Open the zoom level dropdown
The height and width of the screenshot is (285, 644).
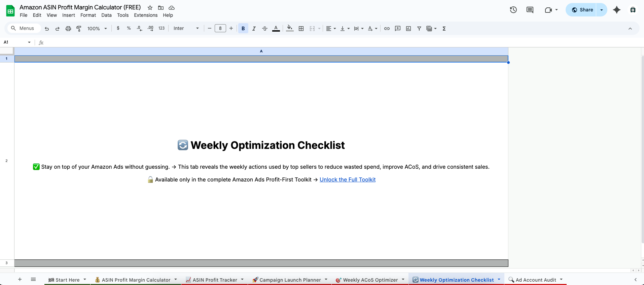click(x=97, y=29)
